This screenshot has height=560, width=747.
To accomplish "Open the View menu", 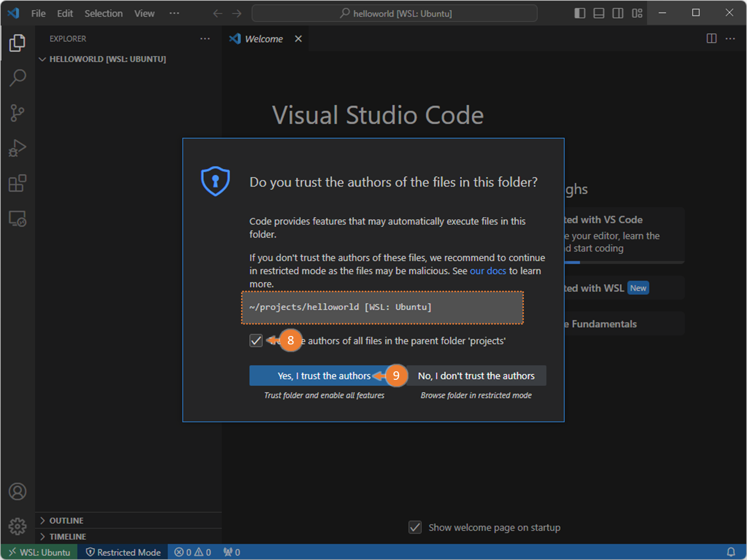I will point(144,13).
